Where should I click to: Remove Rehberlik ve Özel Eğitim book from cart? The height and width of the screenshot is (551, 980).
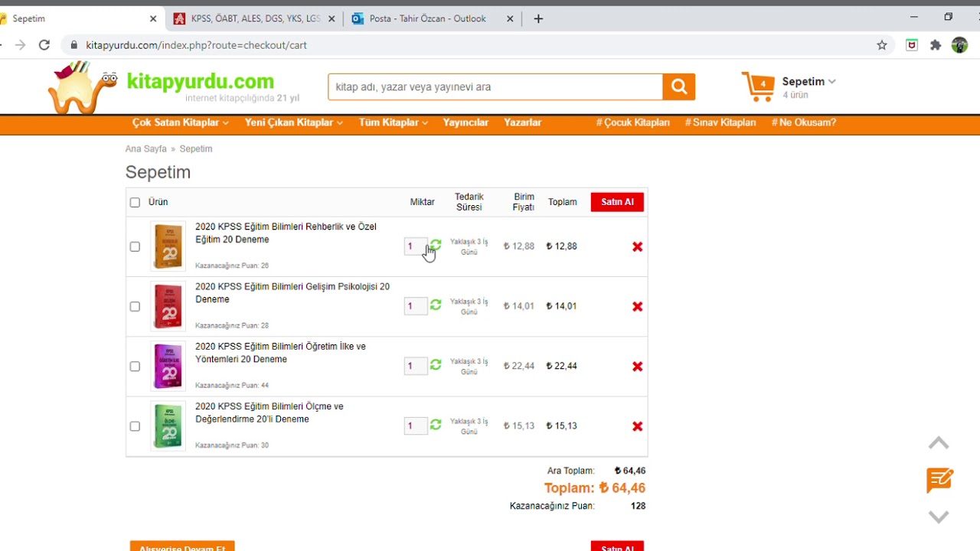pyautogui.click(x=637, y=246)
